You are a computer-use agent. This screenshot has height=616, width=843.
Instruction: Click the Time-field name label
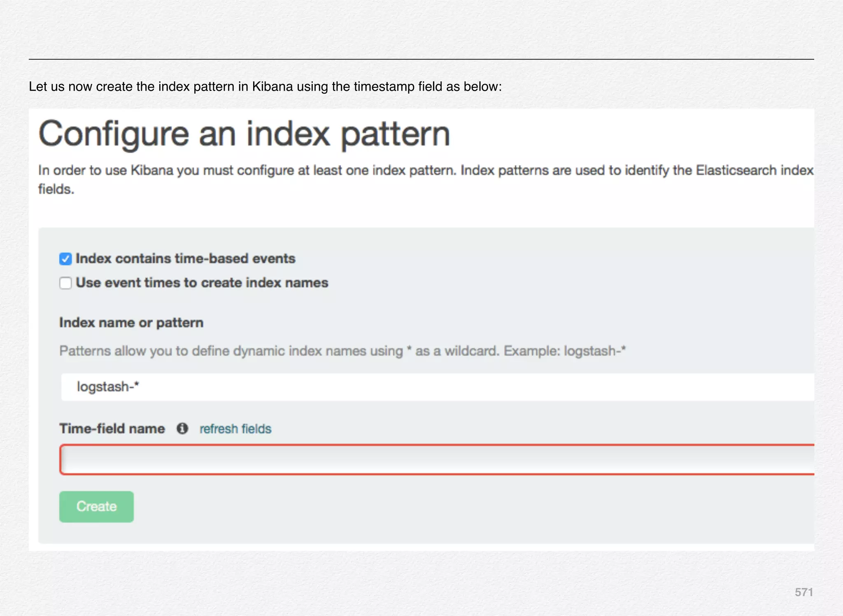(112, 429)
